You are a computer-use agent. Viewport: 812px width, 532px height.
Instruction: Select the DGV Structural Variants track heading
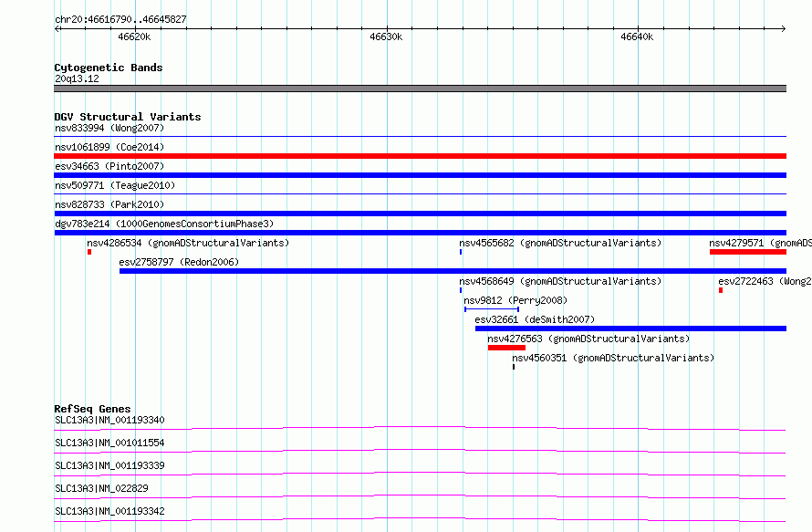click(x=128, y=117)
